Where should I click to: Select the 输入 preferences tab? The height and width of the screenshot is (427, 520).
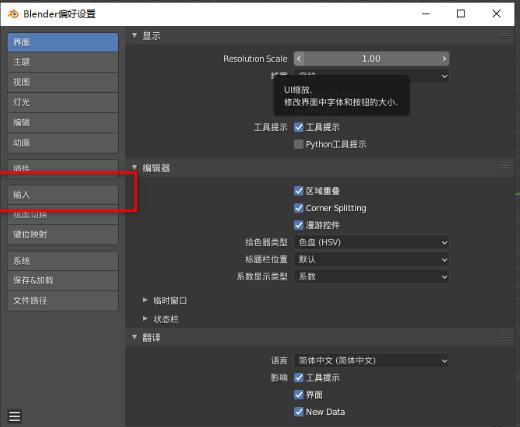click(x=63, y=195)
